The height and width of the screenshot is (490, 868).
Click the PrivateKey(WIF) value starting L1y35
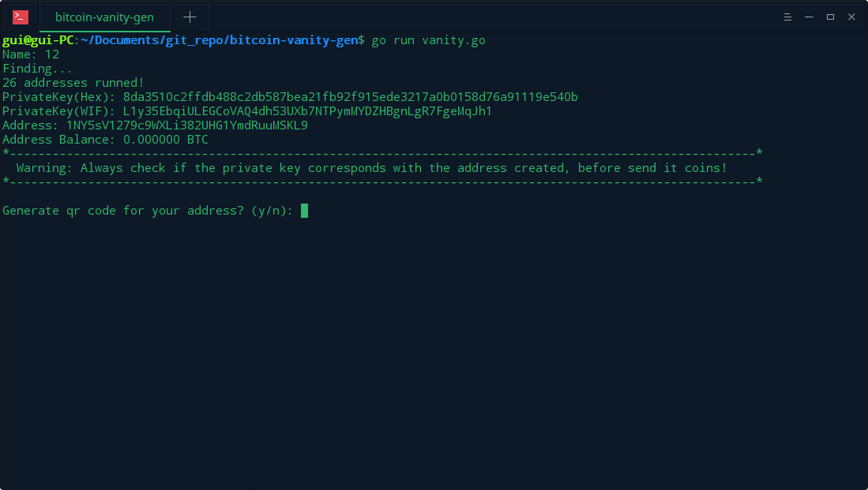point(307,111)
